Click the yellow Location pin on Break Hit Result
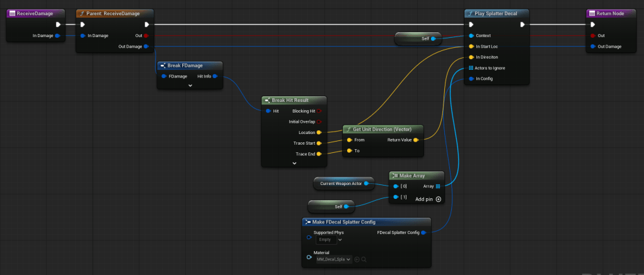 coord(319,132)
